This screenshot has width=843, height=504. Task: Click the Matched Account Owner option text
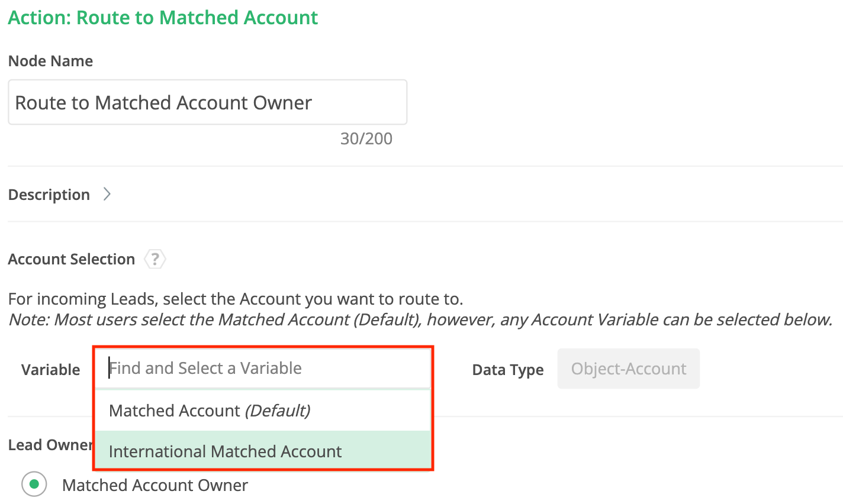tap(155, 485)
